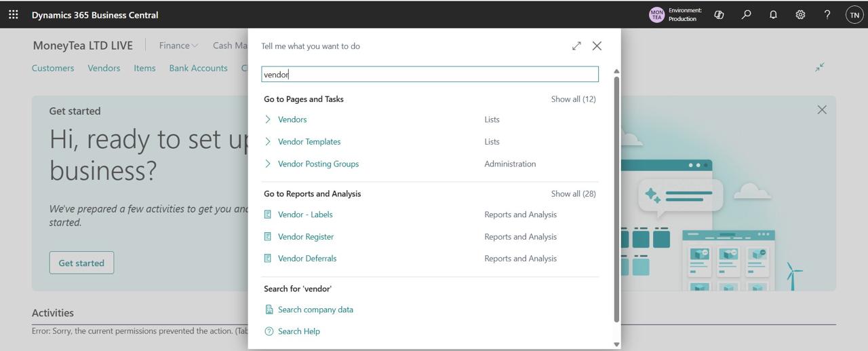The width and height of the screenshot is (868, 351).
Task: Open the app launcher waffle icon
Action: (x=14, y=14)
